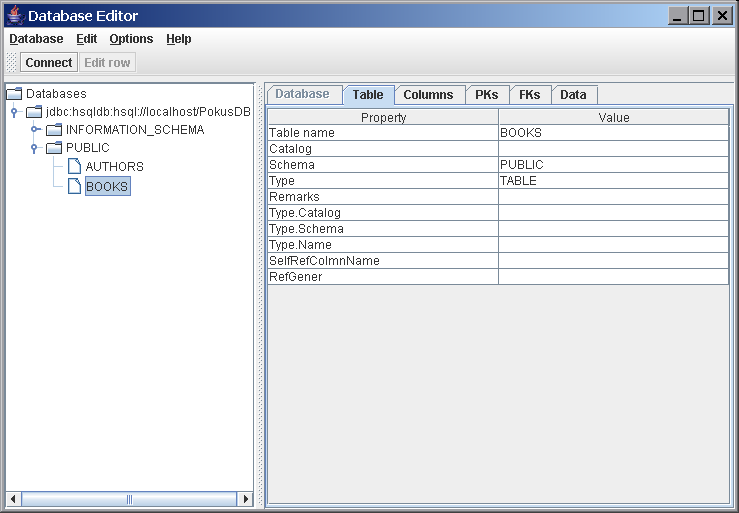Click the Java application icon in title bar
739x513 pixels.
(16, 15)
